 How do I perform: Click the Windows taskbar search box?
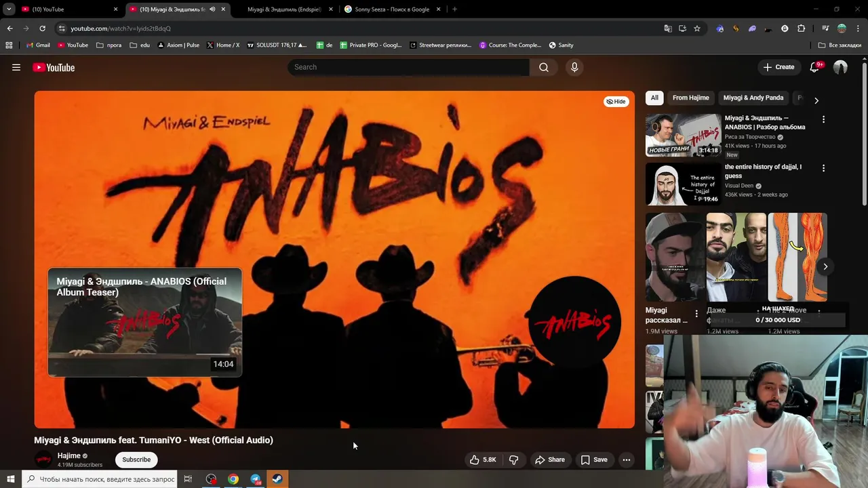pos(100,479)
